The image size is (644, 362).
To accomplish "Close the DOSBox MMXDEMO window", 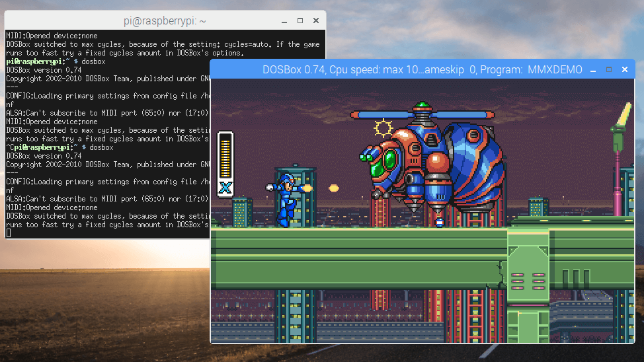I will coord(625,69).
